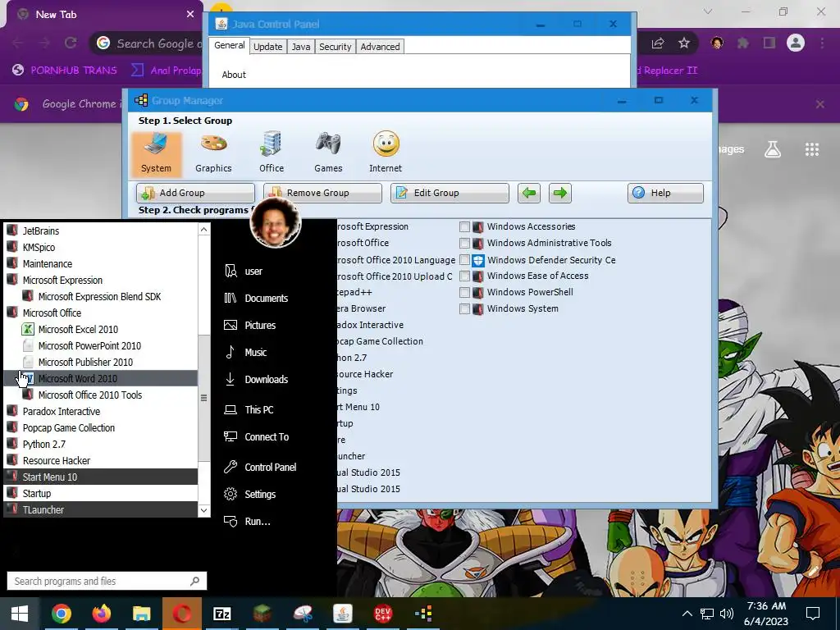The image size is (840, 630).
Task: Open 7-Zip from the taskbar
Action: pyautogui.click(x=221, y=614)
